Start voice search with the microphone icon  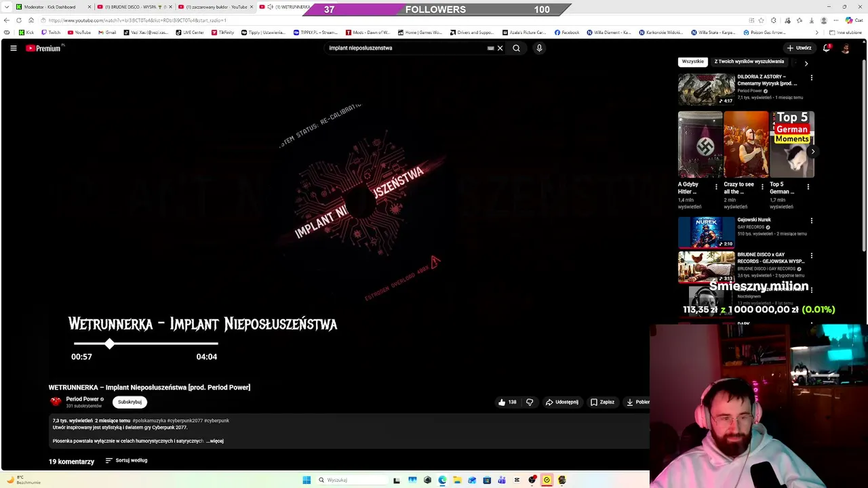coord(539,48)
